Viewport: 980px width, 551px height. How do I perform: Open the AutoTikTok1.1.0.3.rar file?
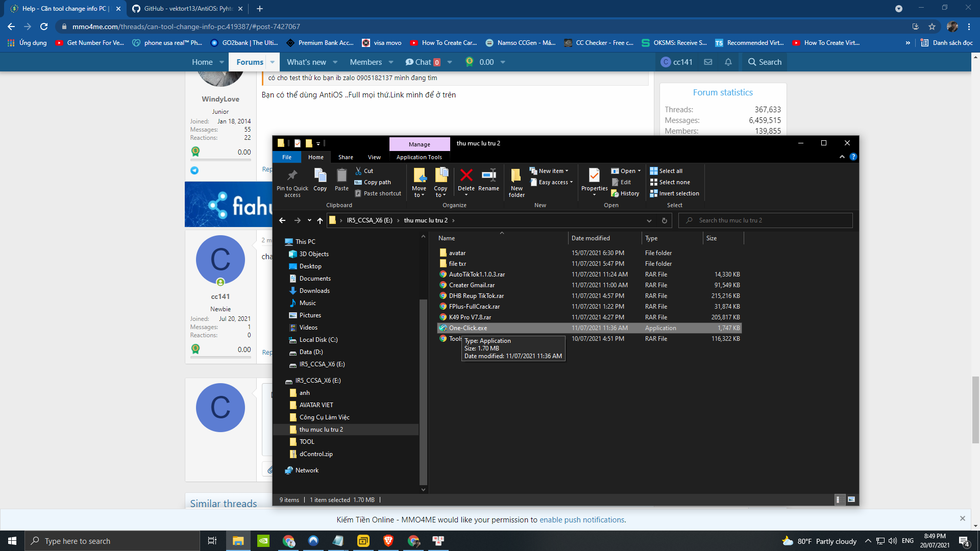[x=477, y=274]
